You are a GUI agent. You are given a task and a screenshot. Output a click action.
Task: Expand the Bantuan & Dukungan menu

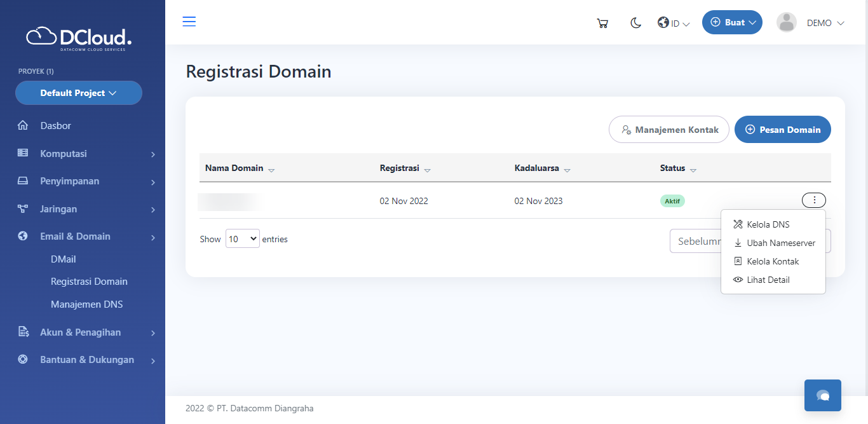(86, 360)
